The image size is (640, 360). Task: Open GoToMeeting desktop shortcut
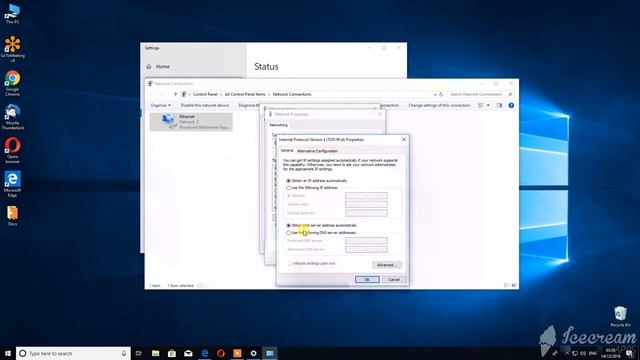(x=12, y=49)
